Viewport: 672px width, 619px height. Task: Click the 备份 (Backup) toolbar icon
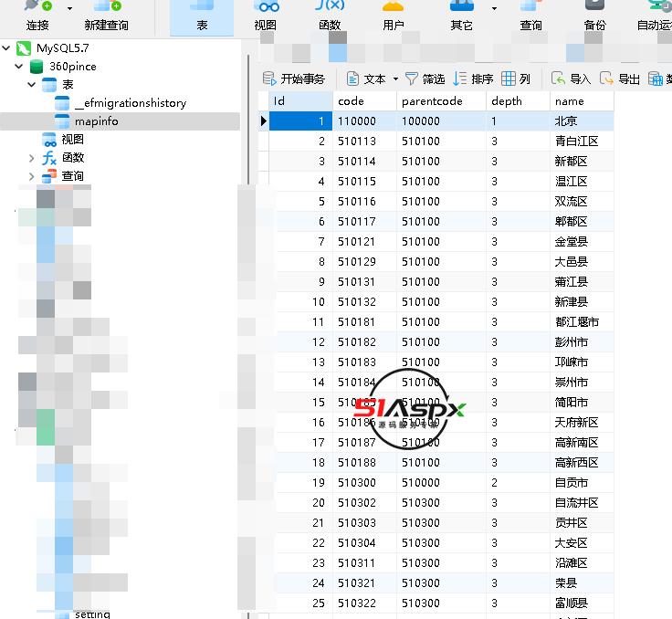pyautogui.click(x=594, y=16)
